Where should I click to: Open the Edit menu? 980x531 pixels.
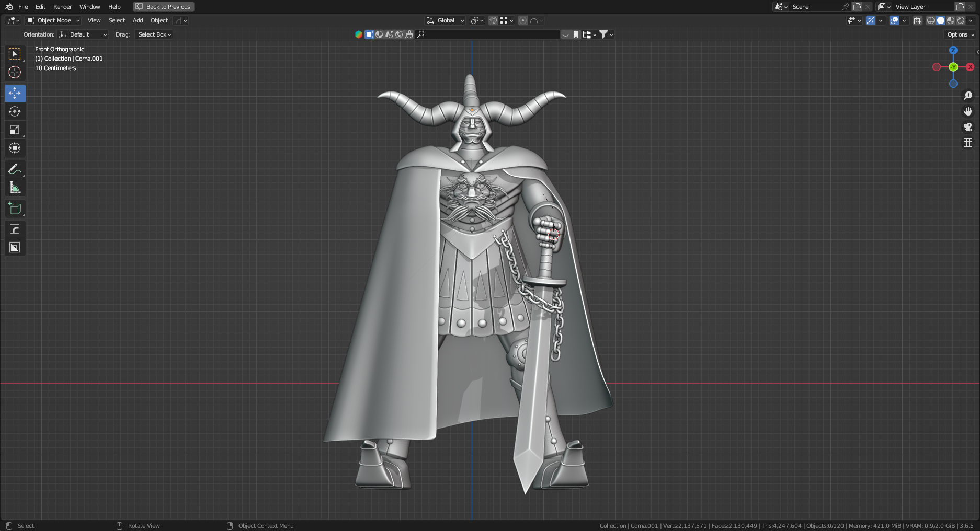(x=40, y=7)
